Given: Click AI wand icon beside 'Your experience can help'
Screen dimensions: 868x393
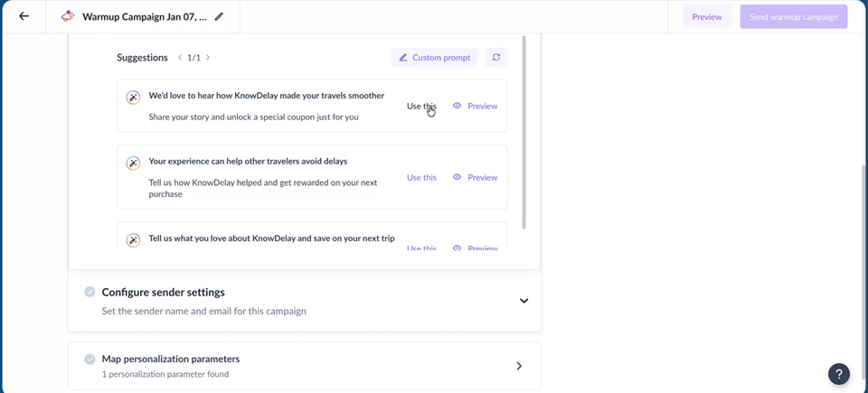Looking at the screenshot, I should (133, 163).
